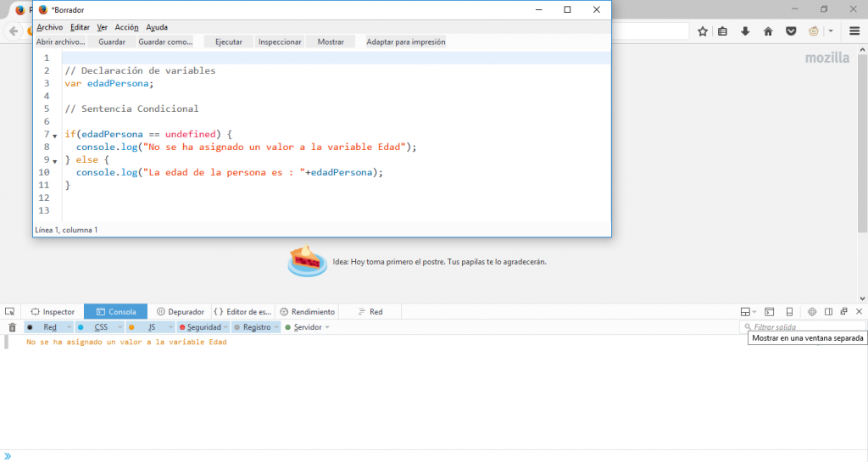The image size is (868, 462).
Task: Expand the Registro filter dropdown arrow
Action: (x=275, y=327)
